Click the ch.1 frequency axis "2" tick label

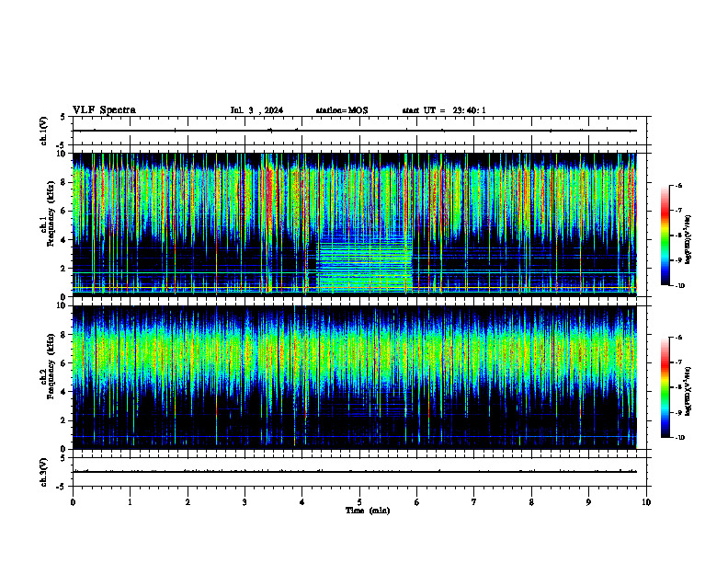coord(63,269)
